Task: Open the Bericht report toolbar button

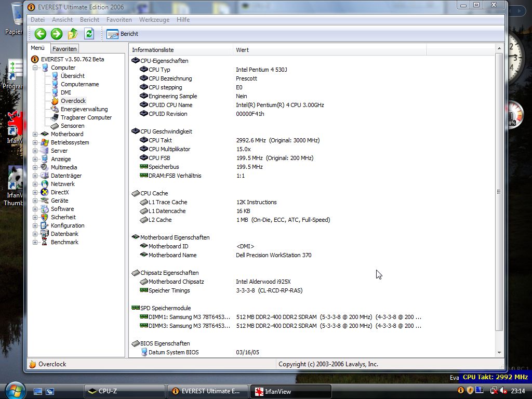Action: pyautogui.click(x=123, y=34)
